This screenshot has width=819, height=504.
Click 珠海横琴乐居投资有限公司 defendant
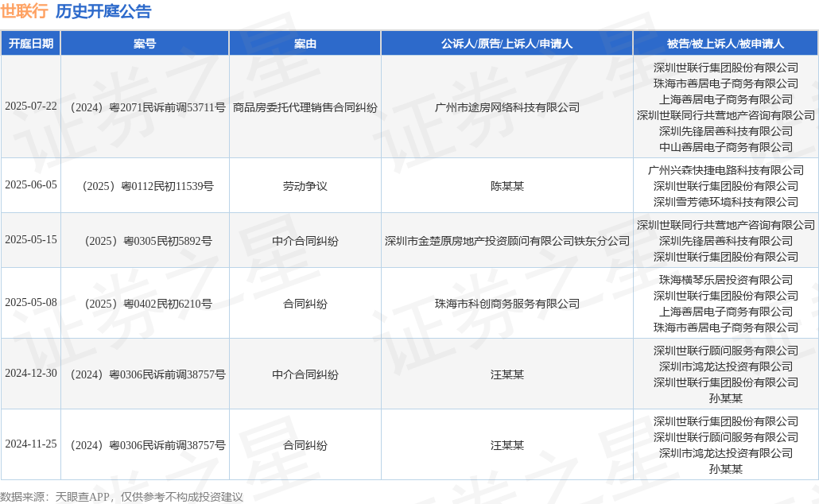click(726, 280)
